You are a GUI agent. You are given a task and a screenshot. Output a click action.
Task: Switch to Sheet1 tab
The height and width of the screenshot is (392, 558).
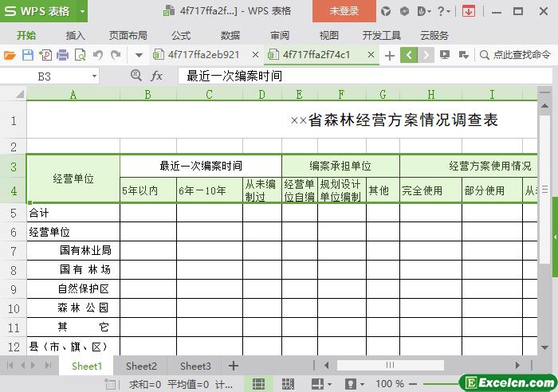(86, 366)
